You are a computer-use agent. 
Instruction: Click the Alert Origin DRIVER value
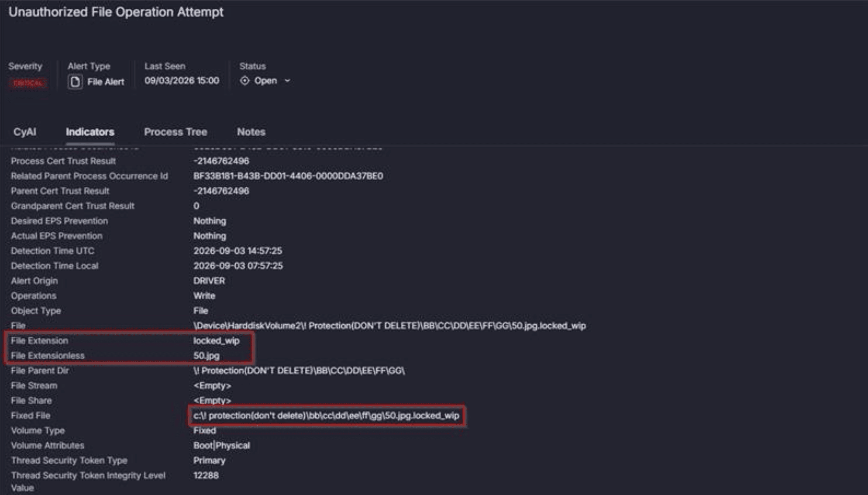[209, 281]
